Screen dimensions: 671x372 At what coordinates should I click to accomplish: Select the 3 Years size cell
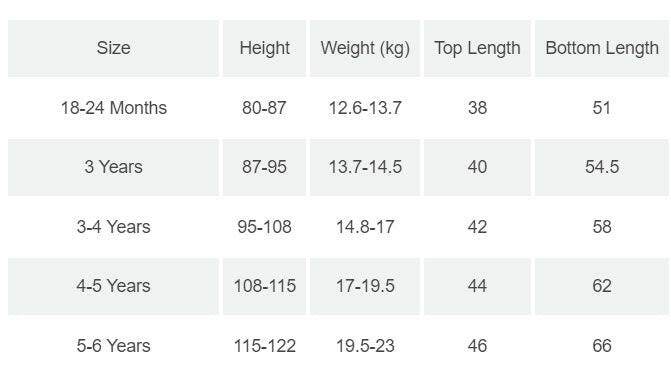113,167
